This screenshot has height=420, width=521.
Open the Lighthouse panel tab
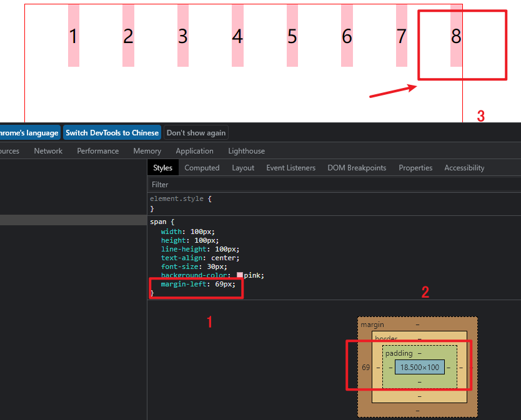(x=246, y=151)
